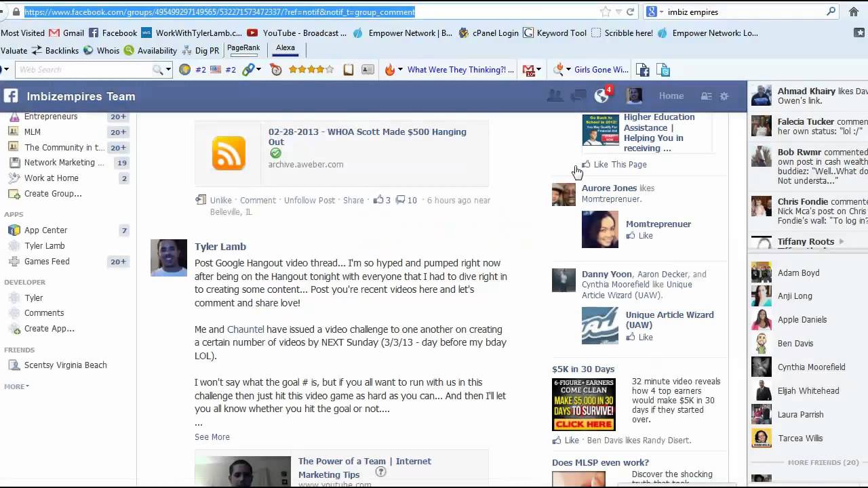Click search magnifier in browser search box
This screenshot has height=488, width=868.
831,12
